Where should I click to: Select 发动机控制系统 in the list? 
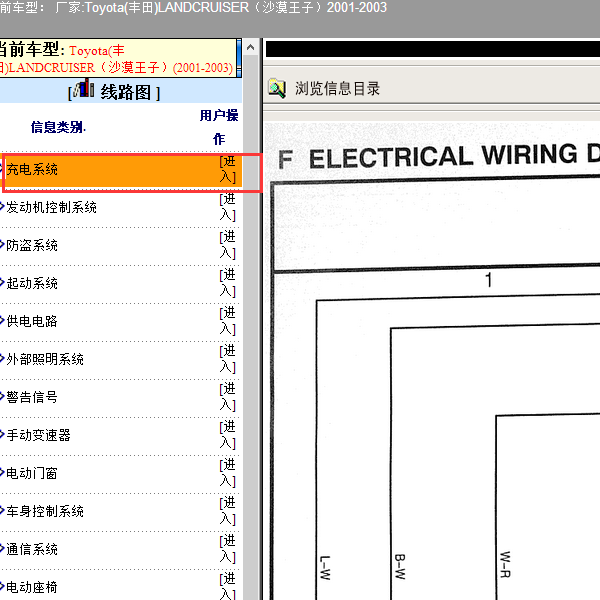point(51,207)
